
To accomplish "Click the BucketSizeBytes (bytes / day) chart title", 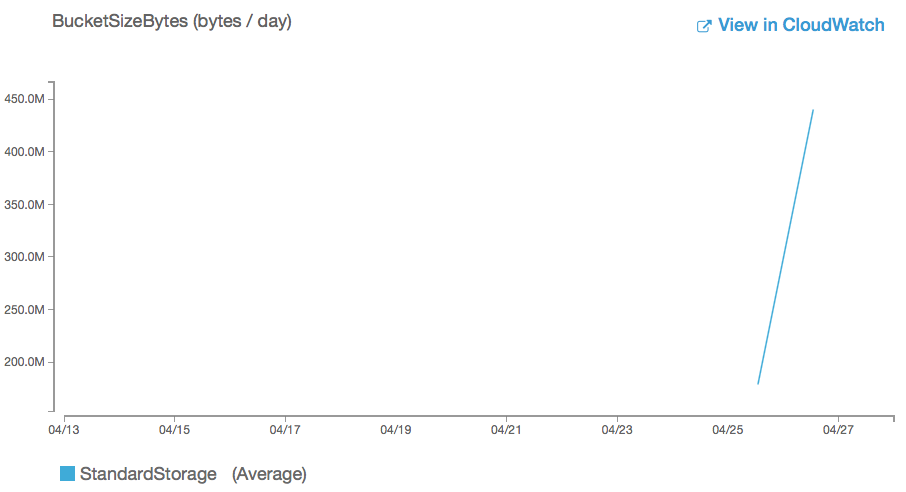I will coord(172,21).
